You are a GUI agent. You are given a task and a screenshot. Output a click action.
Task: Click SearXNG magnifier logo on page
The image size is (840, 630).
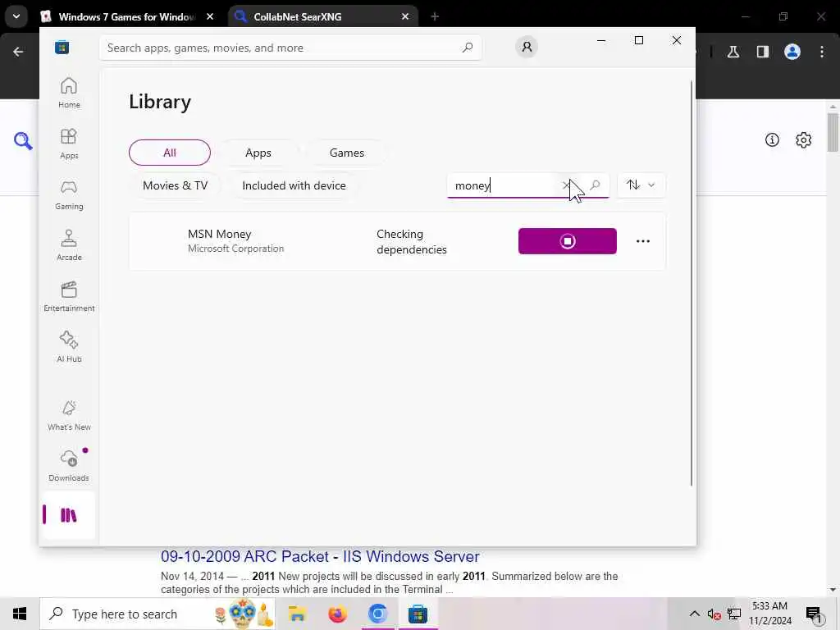point(23,141)
